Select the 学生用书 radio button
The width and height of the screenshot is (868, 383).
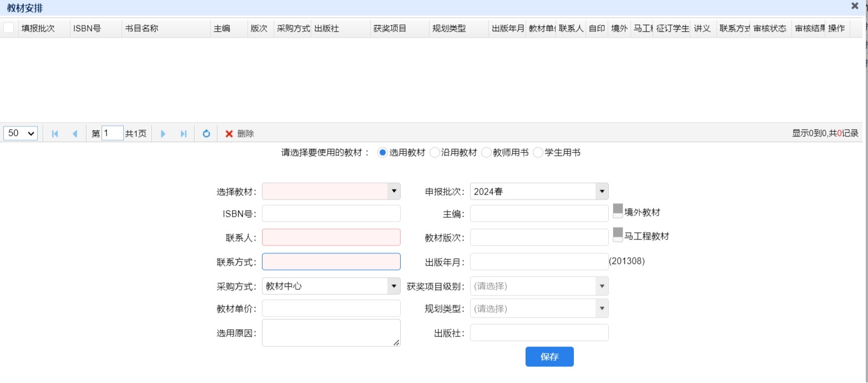[x=538, y=153]
